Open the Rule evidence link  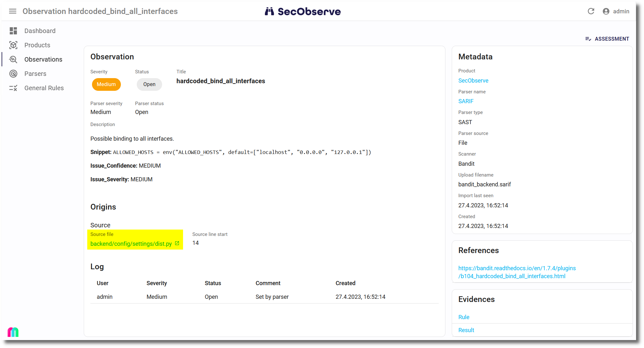tap(463, 317)
